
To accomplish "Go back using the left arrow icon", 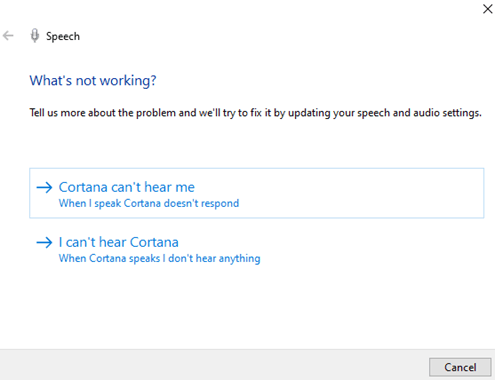I will click(x=8, y=35).
